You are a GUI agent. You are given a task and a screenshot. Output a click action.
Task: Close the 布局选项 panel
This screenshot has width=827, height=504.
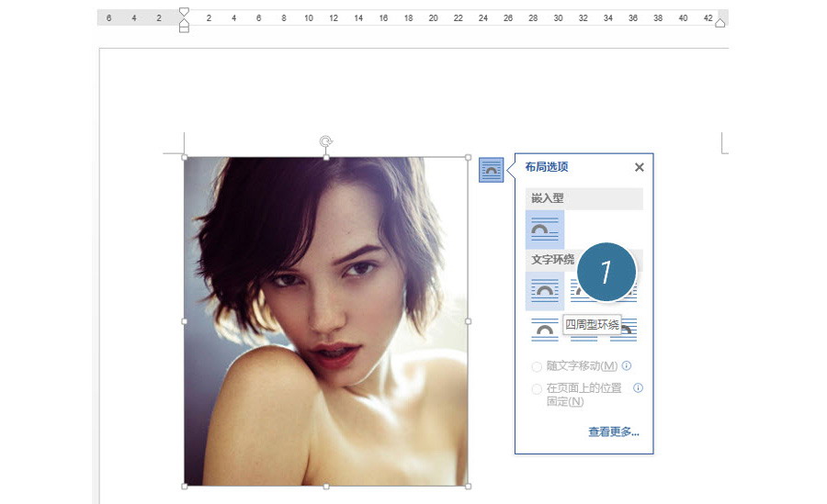coord(640,167)
